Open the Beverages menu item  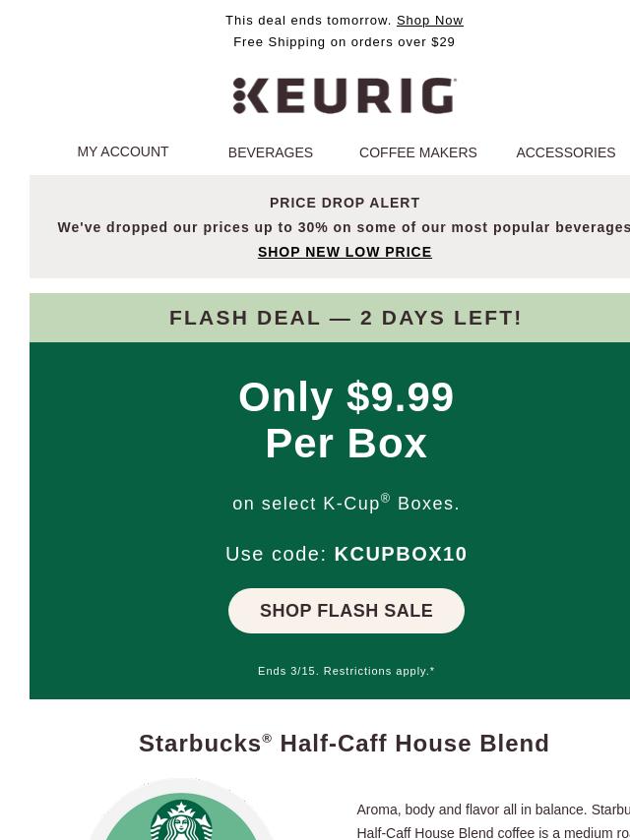tap(271, 152)
